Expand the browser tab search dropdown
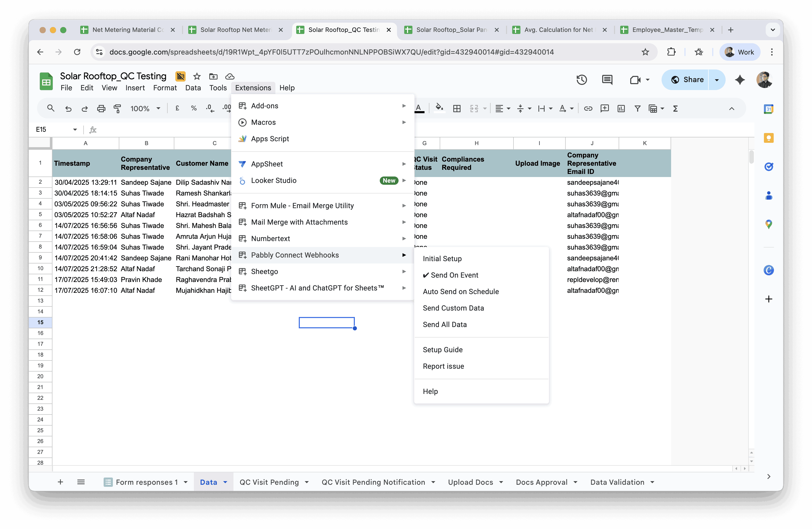This screenshot has height=529, width=812. [772, 30]
